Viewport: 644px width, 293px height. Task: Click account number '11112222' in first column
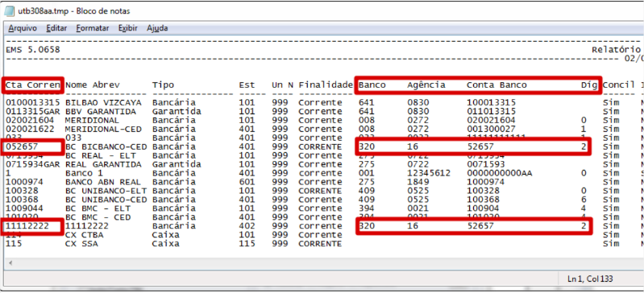(27, 226)
